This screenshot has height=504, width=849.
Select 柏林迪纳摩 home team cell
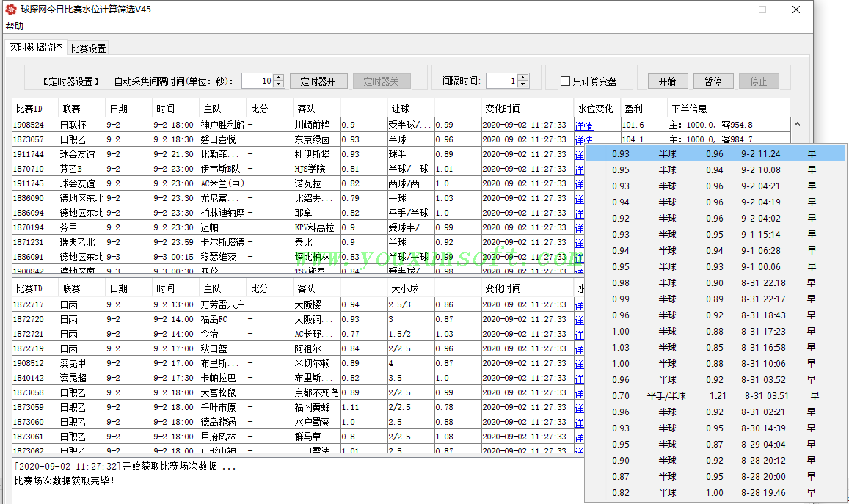pyautogui.click(x=222, y=213)
